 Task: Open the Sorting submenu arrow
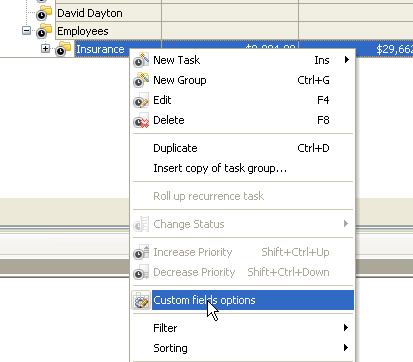click(346, 348)
